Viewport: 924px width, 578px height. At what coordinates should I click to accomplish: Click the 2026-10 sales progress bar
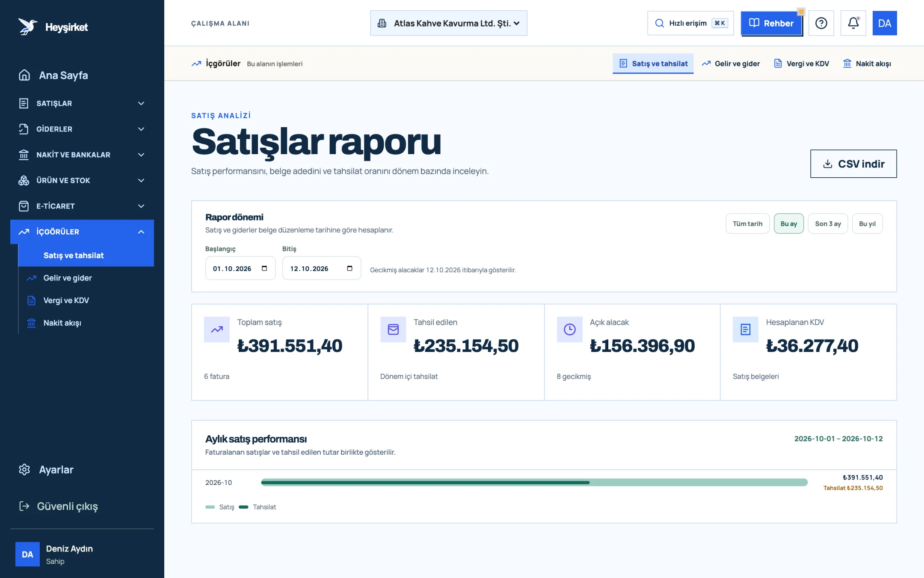(x=534, y=483)
